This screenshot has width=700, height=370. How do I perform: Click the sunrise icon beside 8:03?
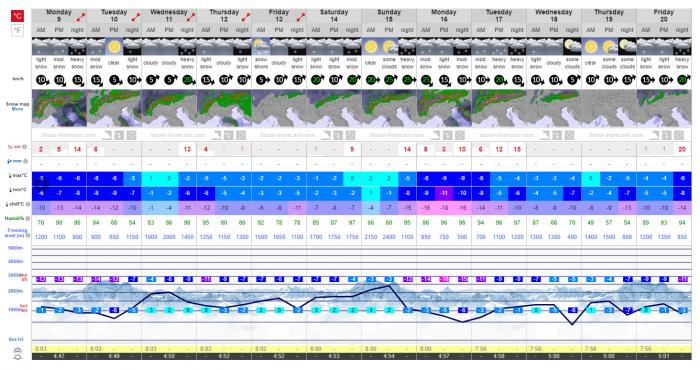17,350
